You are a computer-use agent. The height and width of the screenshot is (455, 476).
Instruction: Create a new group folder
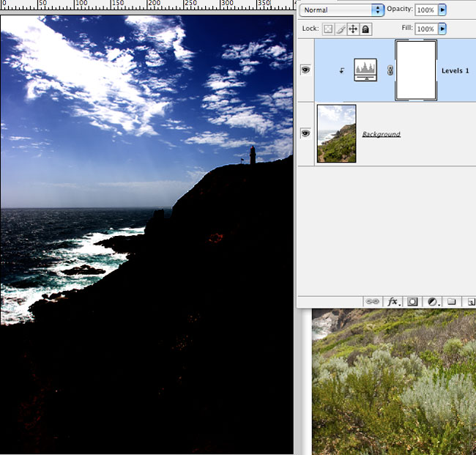tap(452, 301)
